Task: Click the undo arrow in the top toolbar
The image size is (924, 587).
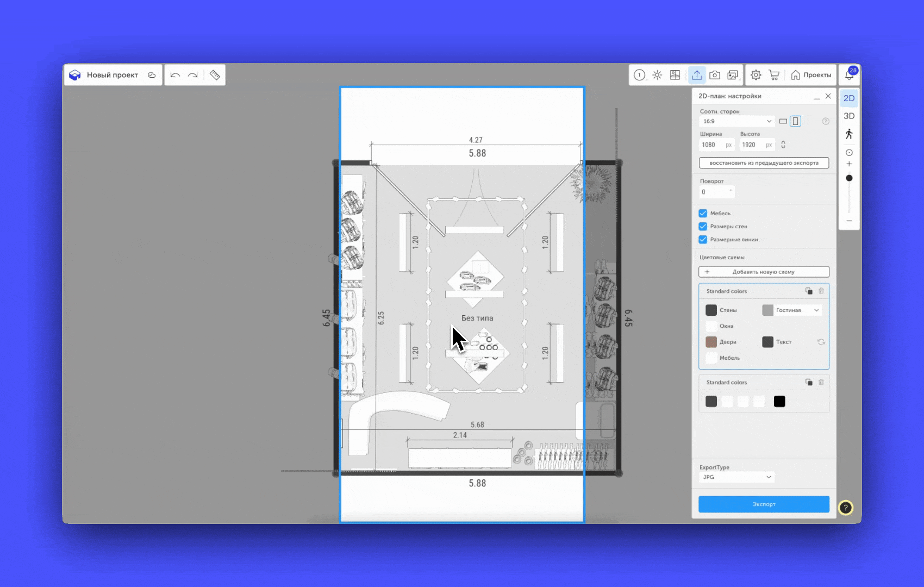Action: (175, 75)
